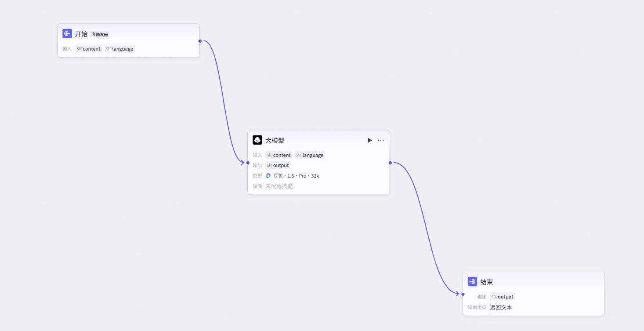The width and height of the screenshot is (644, 331).
Task: Select the language tag in 大模型 inputs
Action: (x=310, y=155)
